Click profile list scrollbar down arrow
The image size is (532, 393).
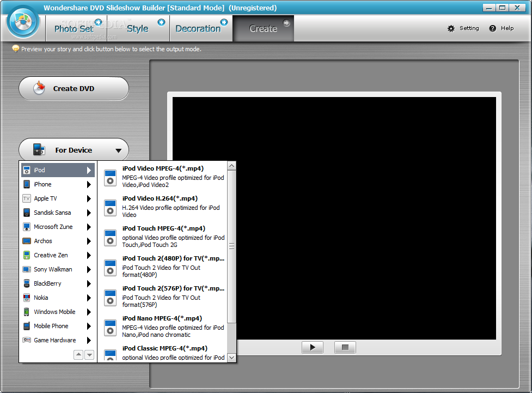click(x=231, y=358)
